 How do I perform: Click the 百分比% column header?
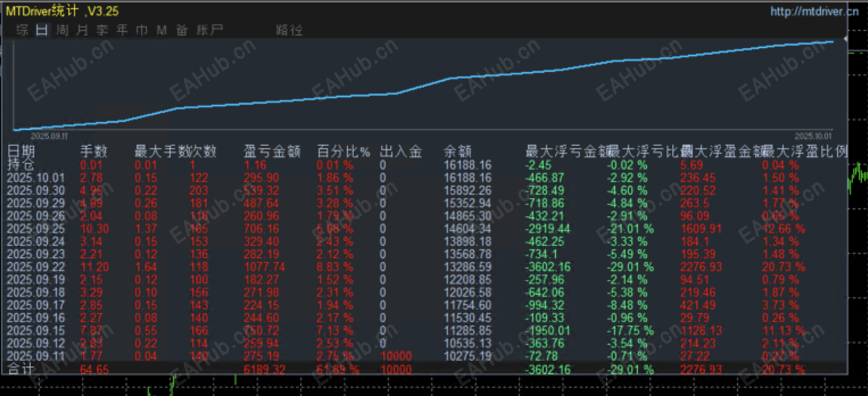(343, 151)
